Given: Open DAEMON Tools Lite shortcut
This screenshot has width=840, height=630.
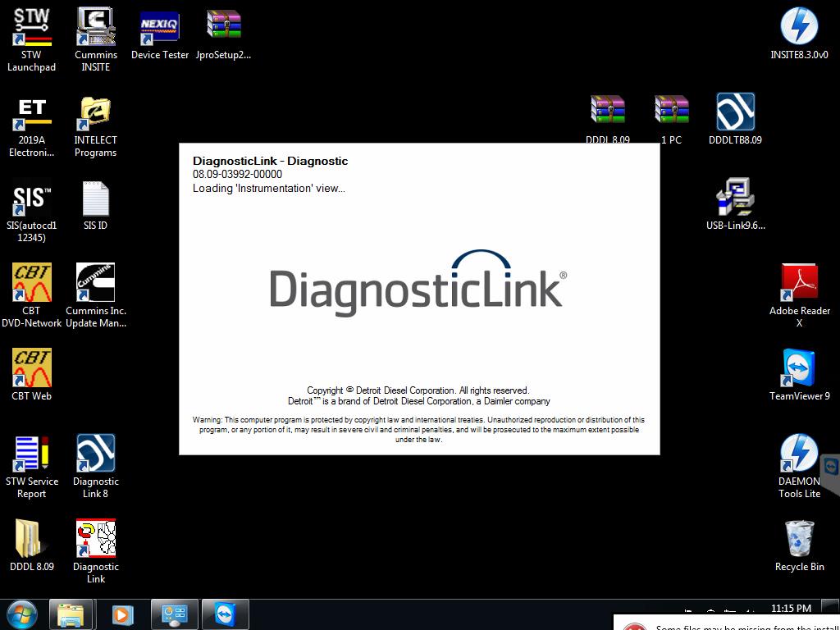Looking at the screenshot, I should coord(799,466).
